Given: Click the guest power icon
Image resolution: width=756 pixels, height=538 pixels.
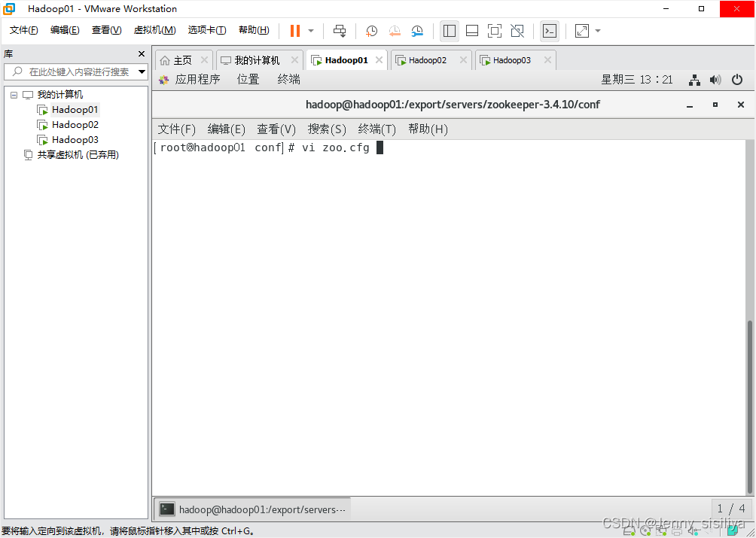Looking at the screenshot, I should 737,80.
